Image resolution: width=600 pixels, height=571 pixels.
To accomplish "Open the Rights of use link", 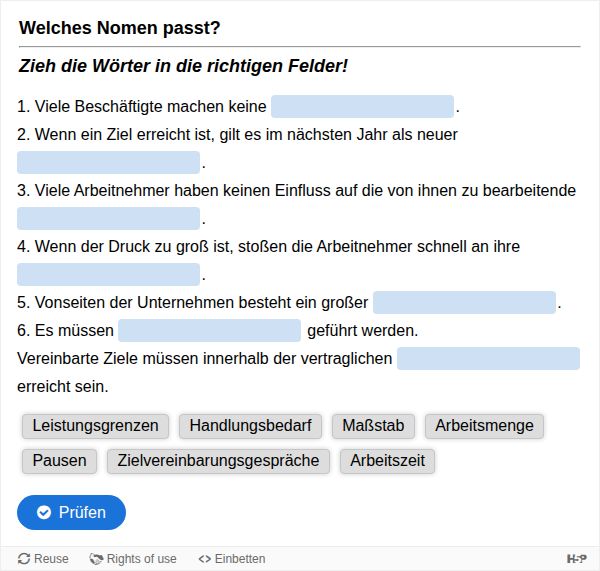I will [141, 559].
